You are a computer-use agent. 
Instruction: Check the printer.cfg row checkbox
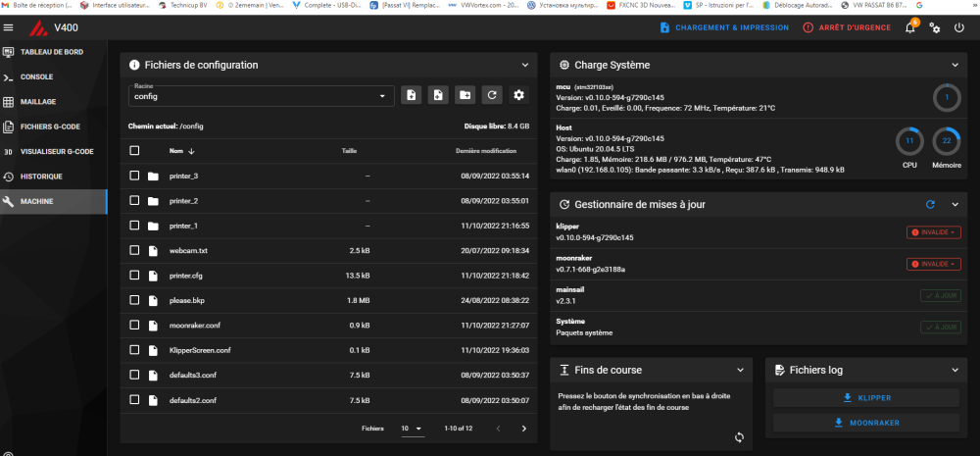(x=134, y=276)
